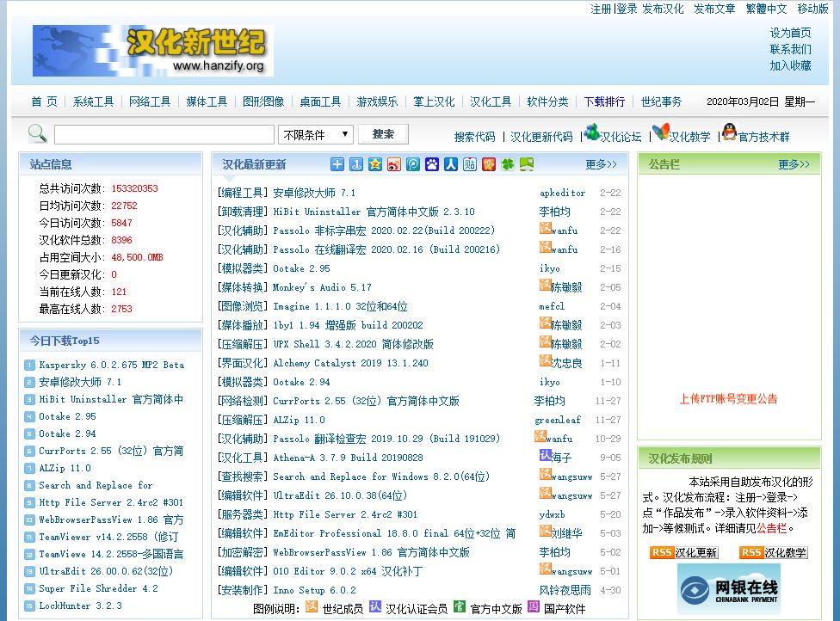Click rank 15 icon beside LockHunter 3.2.3
This screenshot has height=621, width=840.
tap(29, 606)
